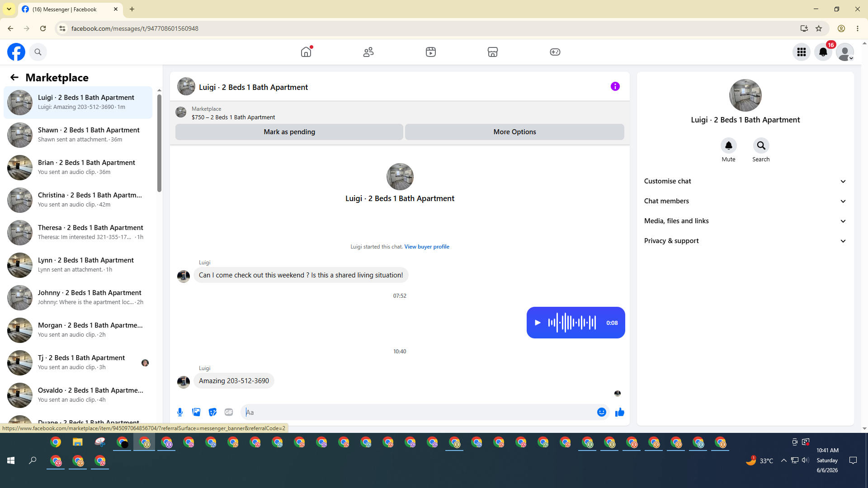The image size is (868, 488).
Task: Record a voice clip with microphone
Action: [180, 412]
